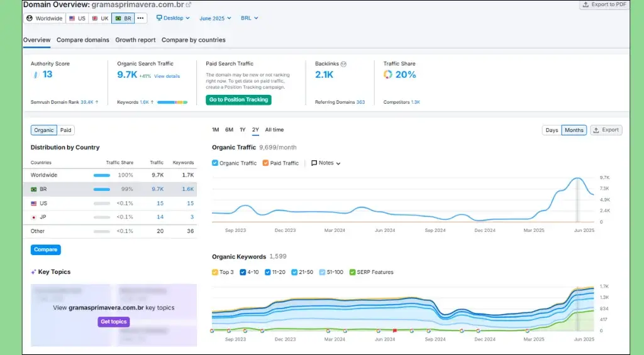
Task: Click the BR flag in the country table
Action: 34,189
